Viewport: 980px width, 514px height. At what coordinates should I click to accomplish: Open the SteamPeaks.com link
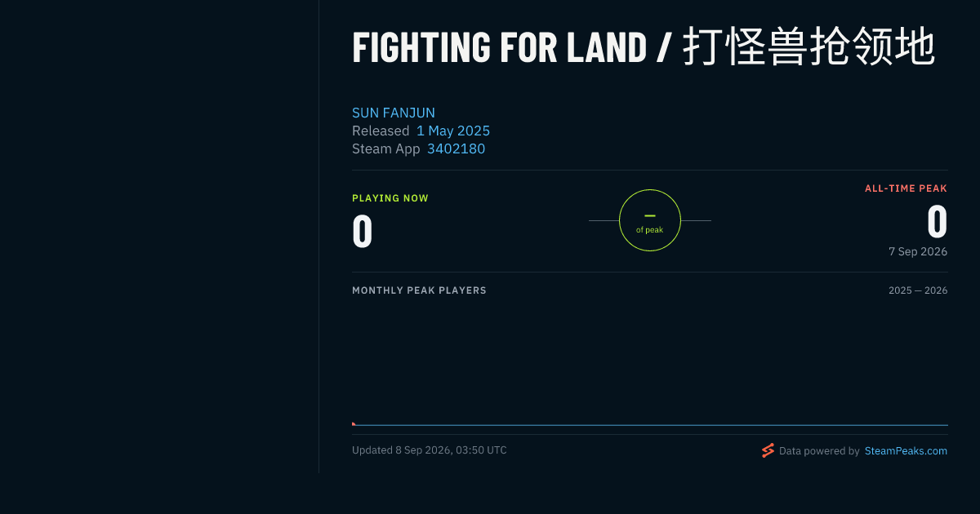pos(906,450)
